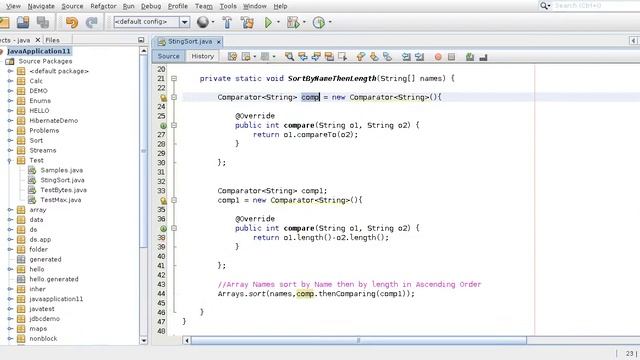The width and height of the screenshot is (640, 360).
Task: Collapse the SortByNameThenLength method fold
Action: pos(174,78)
